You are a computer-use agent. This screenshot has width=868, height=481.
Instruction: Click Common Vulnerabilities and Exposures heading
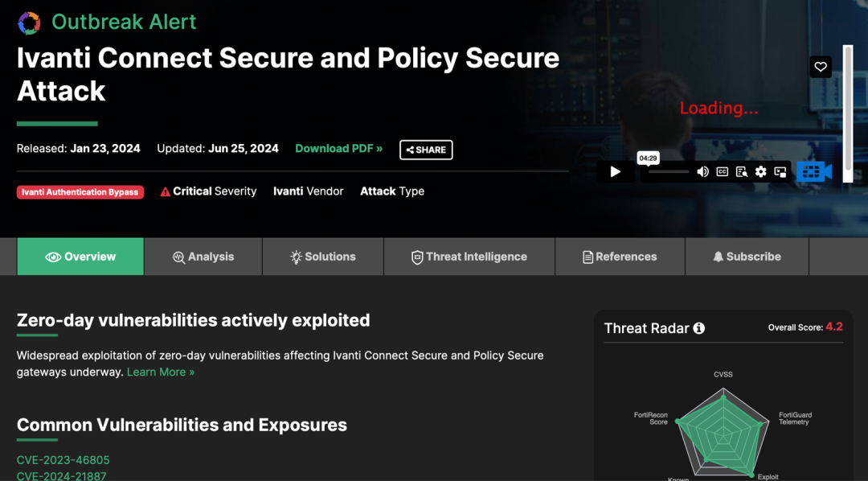click(x=182, y=425)
